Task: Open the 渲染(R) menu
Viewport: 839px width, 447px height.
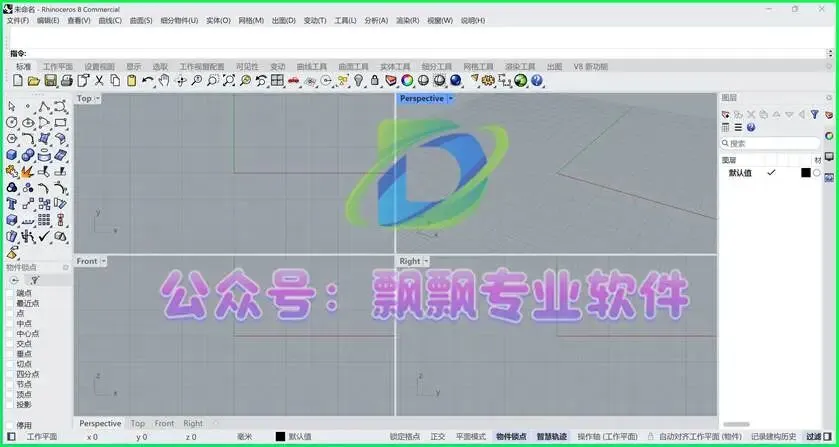Action: click(x=408, y=20)
